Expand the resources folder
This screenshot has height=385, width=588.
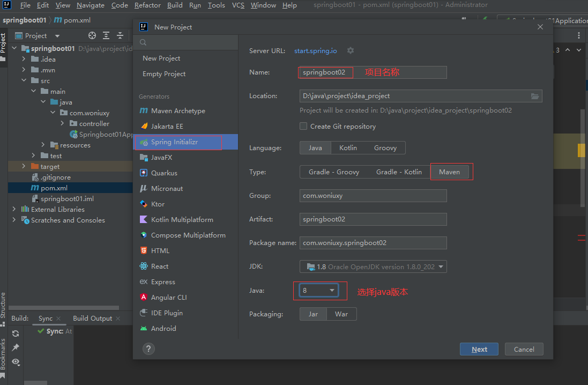[x=43, y=145]
